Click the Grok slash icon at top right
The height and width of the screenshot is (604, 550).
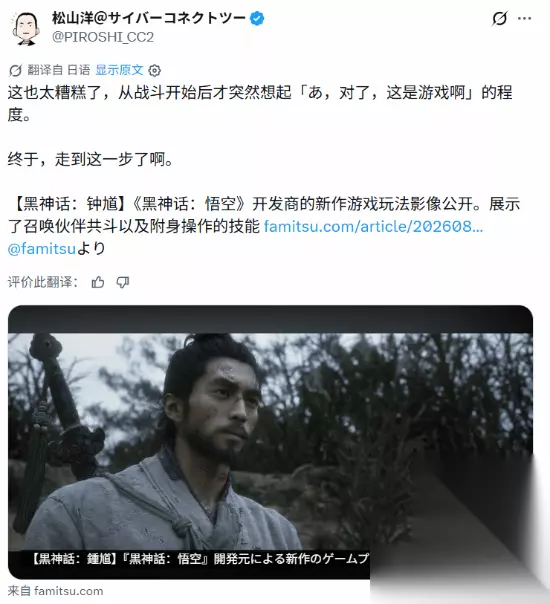click(500, 18)
